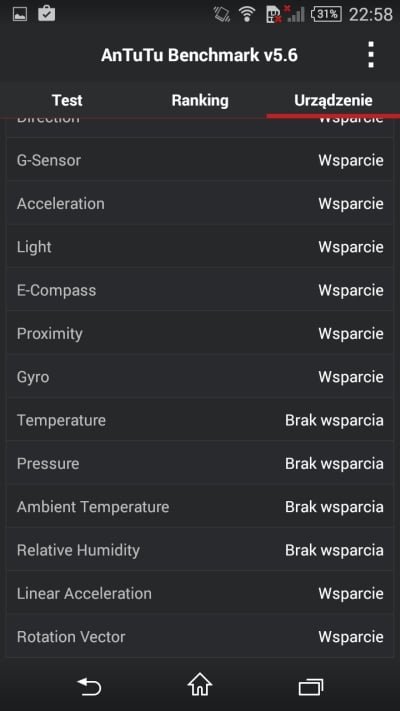Switch to the Ranking tab
The image size is (400, 711).
[x=200, y=100]
